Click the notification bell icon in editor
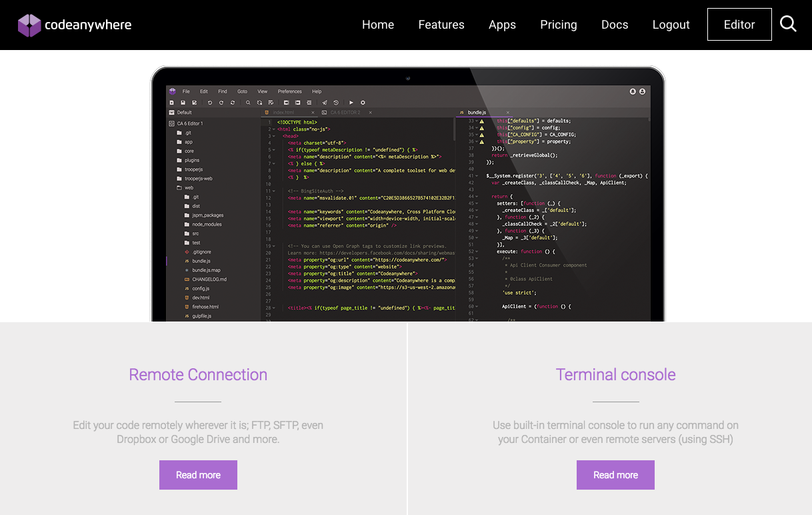This screenshot has width=812, height=515. 633,91
